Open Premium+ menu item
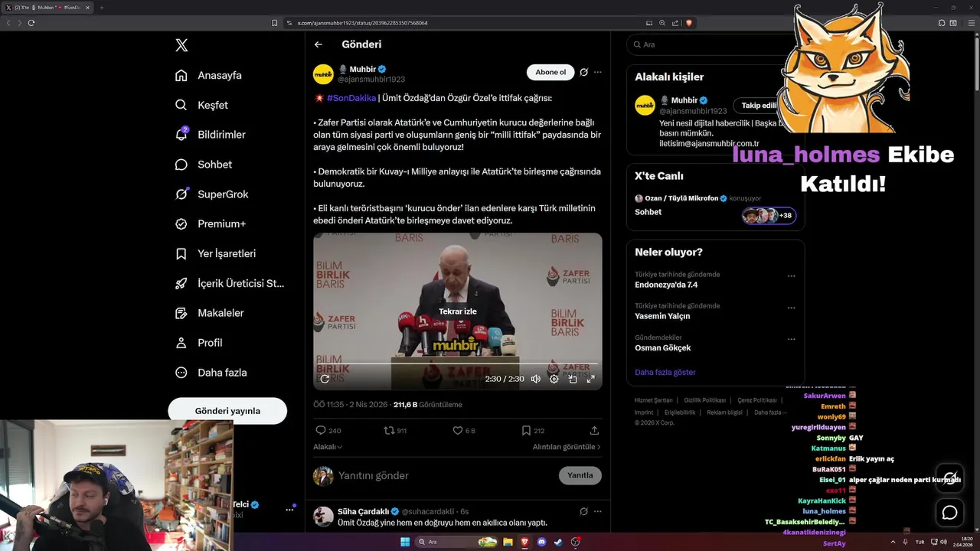Image resolution: width=980 pixels, height=551 pixels. pyautogui.click(x=210, y=224)
